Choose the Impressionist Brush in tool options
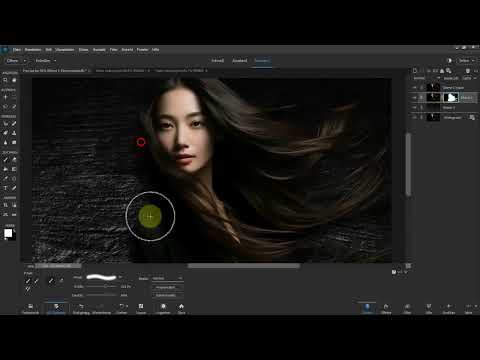 (36, 281)
